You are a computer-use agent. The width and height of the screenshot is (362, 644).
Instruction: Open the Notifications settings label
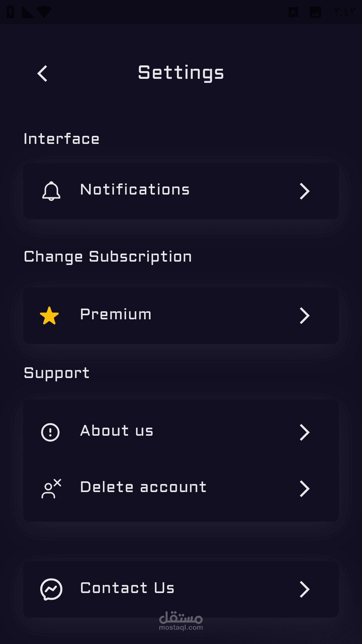pyautogui.click(x=135, y=190)
